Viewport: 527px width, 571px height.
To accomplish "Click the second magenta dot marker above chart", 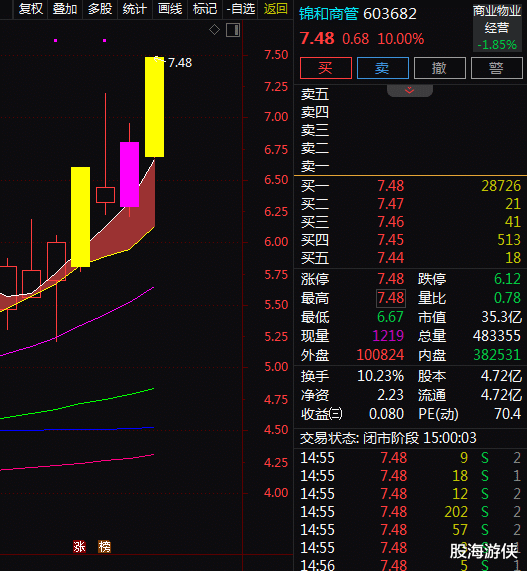I will click(105, 40).
